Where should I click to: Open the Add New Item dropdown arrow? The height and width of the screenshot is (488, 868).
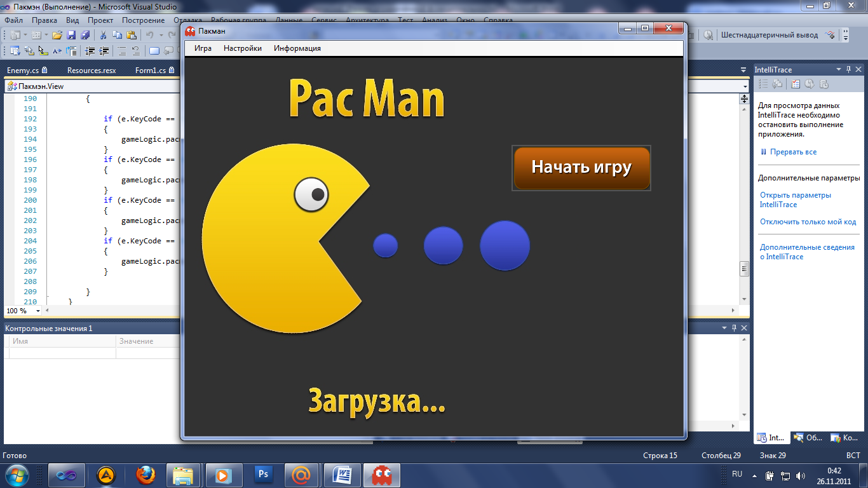46,35
